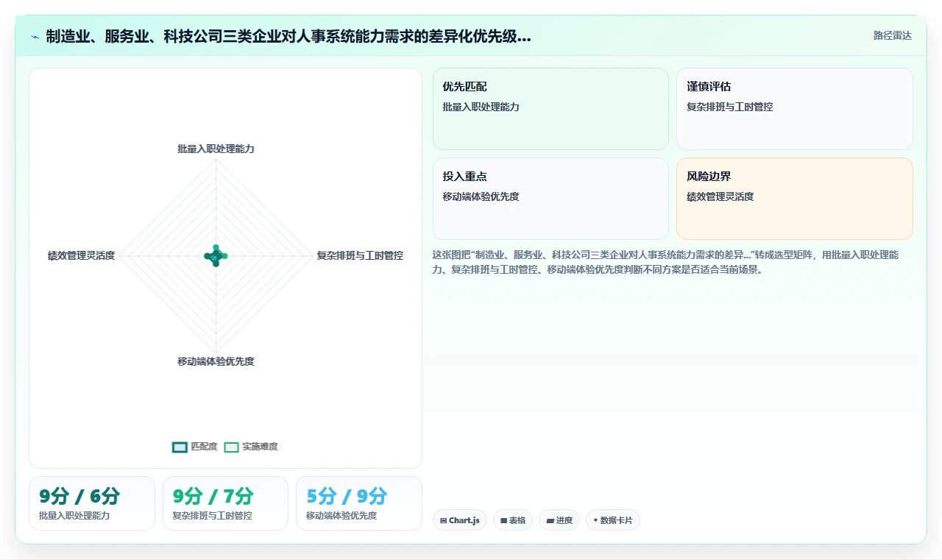Click the Chart.js chip icon

[x=444, y=520]
